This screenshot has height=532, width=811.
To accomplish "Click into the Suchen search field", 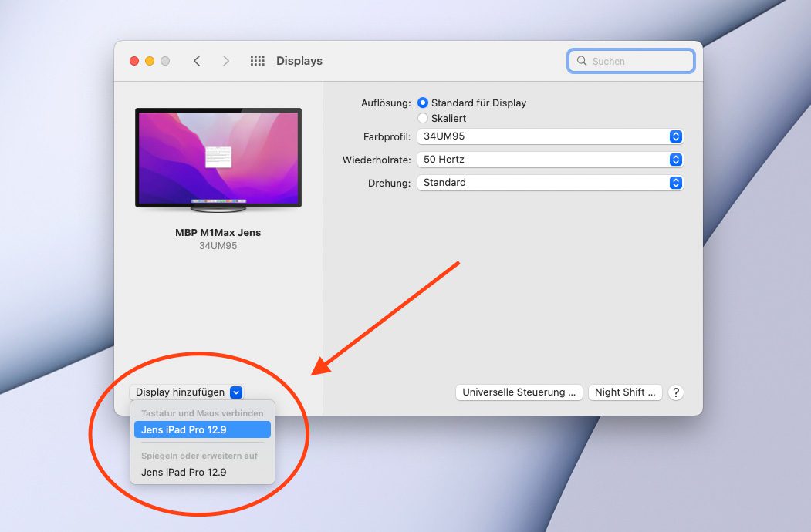I will point(631,61).
